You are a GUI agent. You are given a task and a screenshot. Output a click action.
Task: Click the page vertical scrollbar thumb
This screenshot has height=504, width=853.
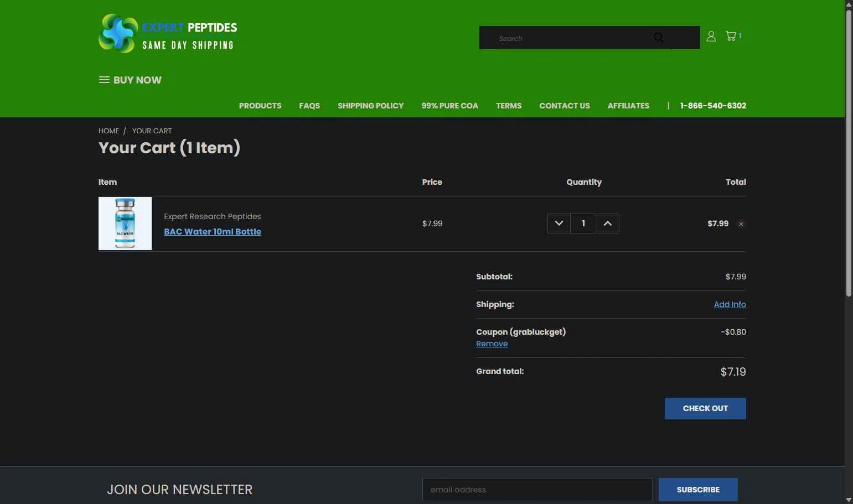pos(849,152)
